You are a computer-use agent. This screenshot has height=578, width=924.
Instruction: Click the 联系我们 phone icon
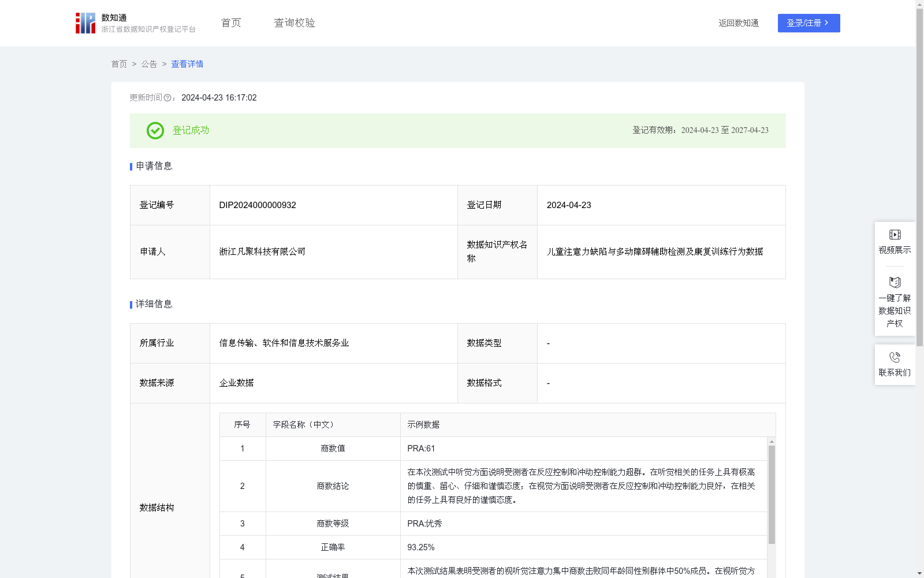(x=895, y=357)
